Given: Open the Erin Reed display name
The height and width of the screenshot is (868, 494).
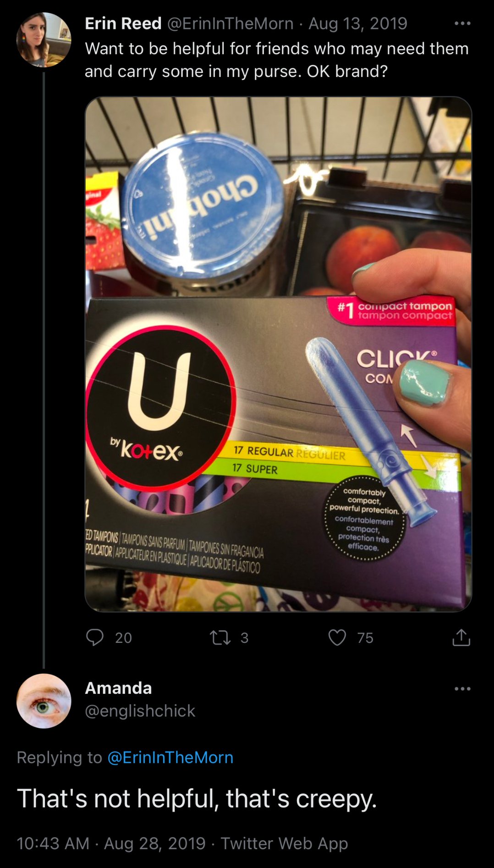Looking at the screenshot, I should tap(123, 23).
